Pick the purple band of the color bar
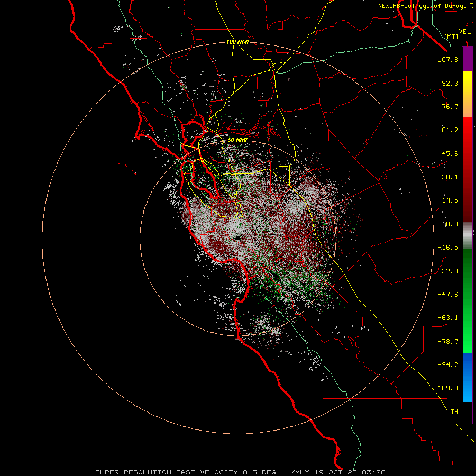The width and height of the screenshot is (476, 476). tap(467, 59)
